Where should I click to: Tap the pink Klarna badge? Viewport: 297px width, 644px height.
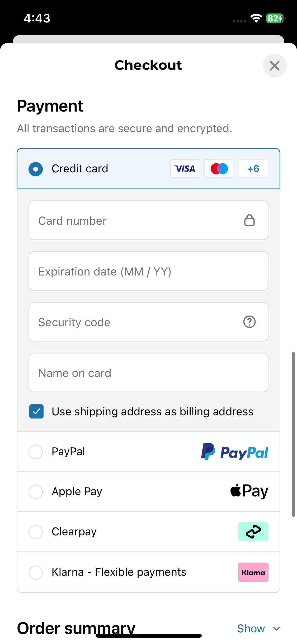pyautogui.click(x=253, y=572)
